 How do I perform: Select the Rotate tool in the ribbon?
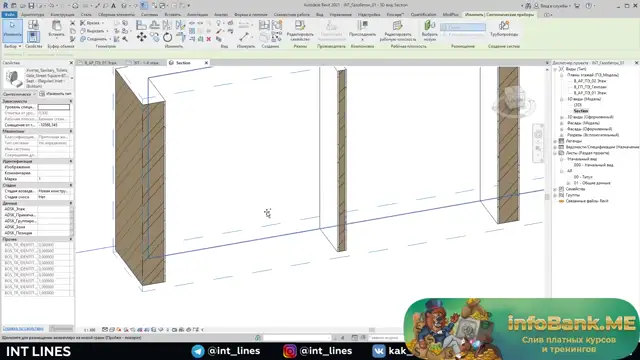(167, 38)
